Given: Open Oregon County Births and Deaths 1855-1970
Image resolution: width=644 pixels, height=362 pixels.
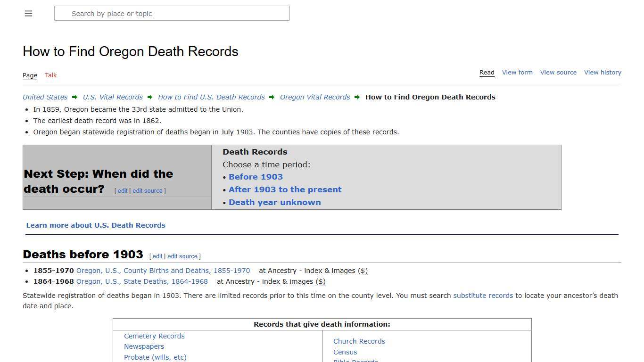Looking at the screenshot, I should coord(164,271).
